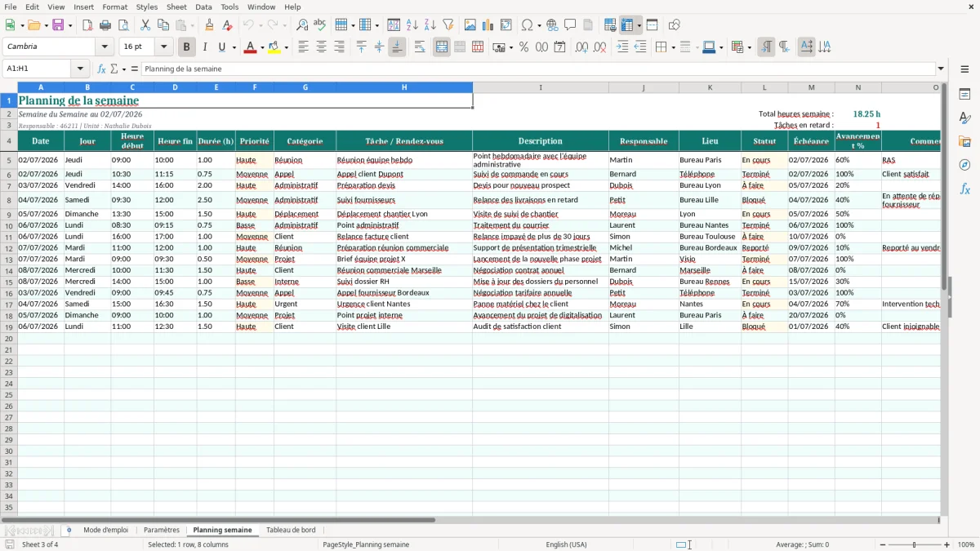Switch to Tableau de bord sheet tab
980x551 pixels.
[x=291, y=530]
